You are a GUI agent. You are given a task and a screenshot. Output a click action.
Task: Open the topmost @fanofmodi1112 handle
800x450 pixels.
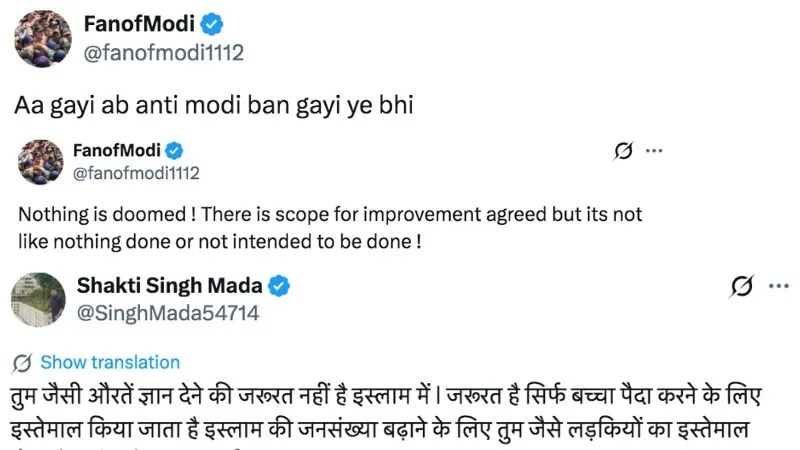pos(163,53)
